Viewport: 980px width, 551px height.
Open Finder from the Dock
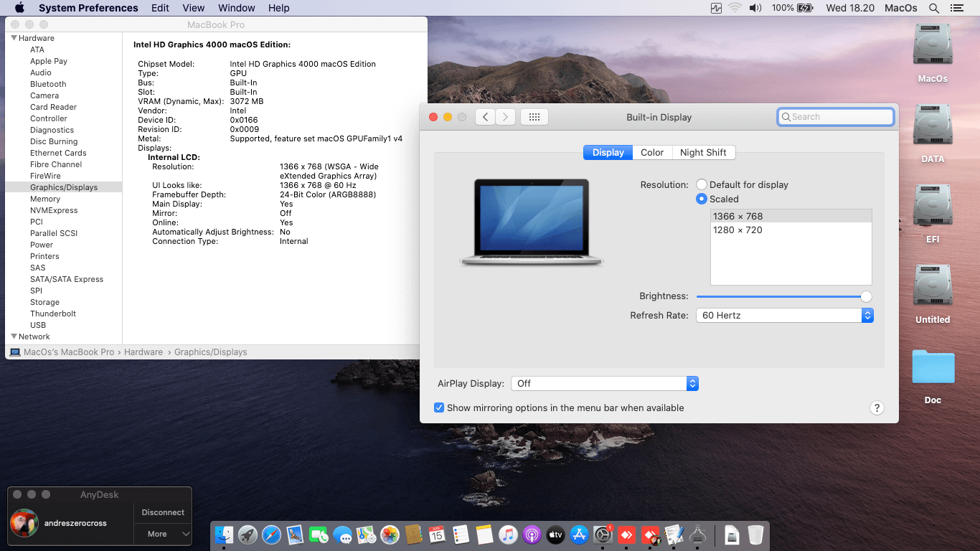click(x=225, y=534)
